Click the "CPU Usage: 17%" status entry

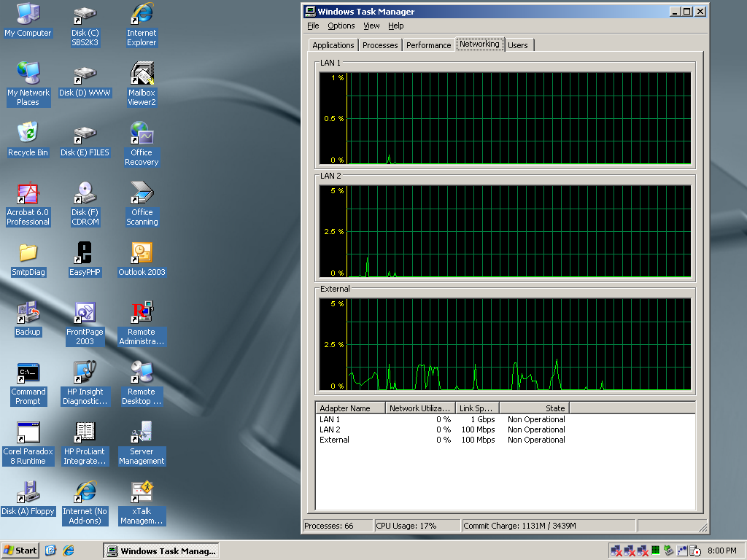(x=417, y=526)
